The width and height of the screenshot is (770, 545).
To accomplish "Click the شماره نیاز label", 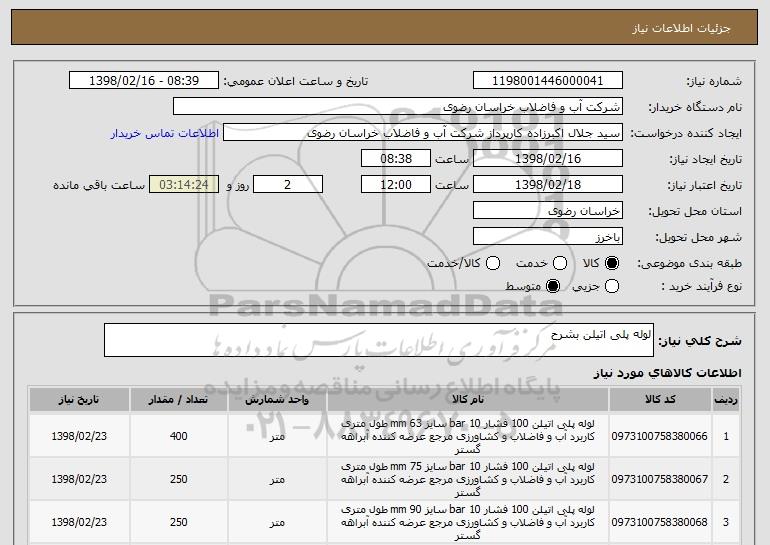I will 714,81.
